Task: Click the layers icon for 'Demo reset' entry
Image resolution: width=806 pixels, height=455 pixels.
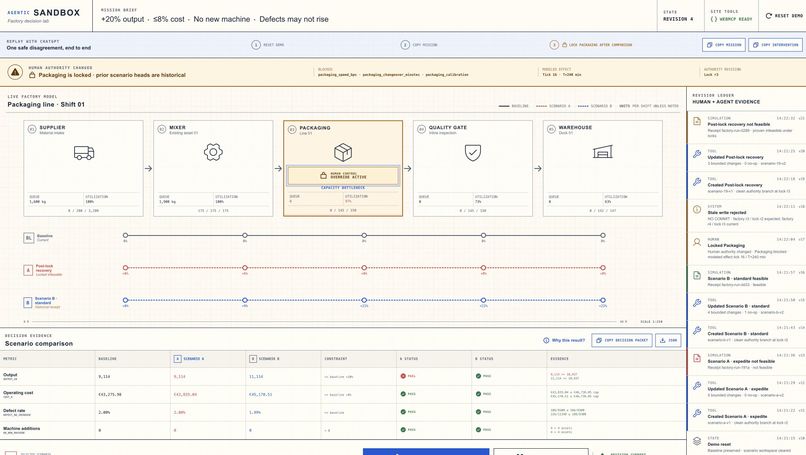Action: coord(697,441)
